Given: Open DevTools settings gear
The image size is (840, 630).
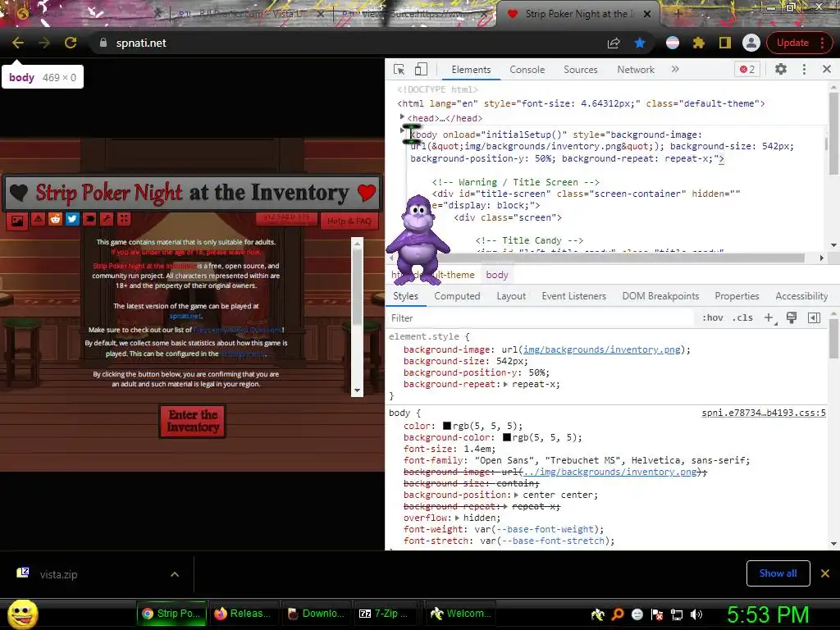Looking at the screenshot, I should point(781,69).
